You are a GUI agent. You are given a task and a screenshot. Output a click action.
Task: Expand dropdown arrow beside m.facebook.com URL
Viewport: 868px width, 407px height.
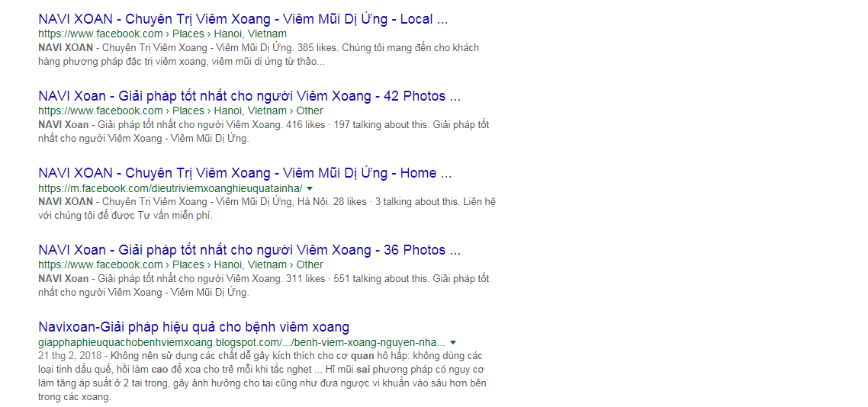pyautogui.click(x=310, y=188)
